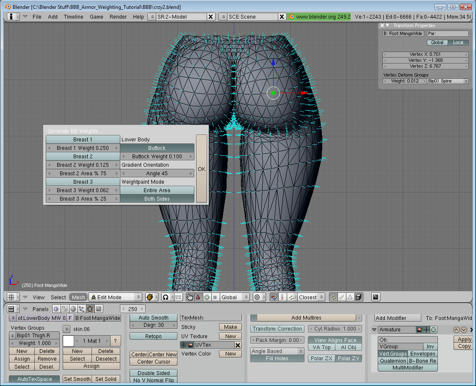This screenshot has height=386, width=476.
Task: Collapse the Armature modifier triangle
Action: point(374,330)
